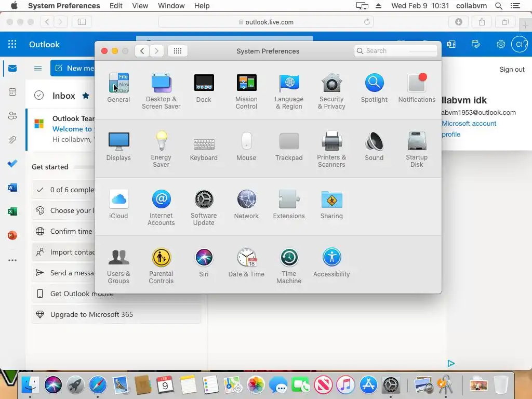Open Outlook calendar from sidebar

click(12, 92)
